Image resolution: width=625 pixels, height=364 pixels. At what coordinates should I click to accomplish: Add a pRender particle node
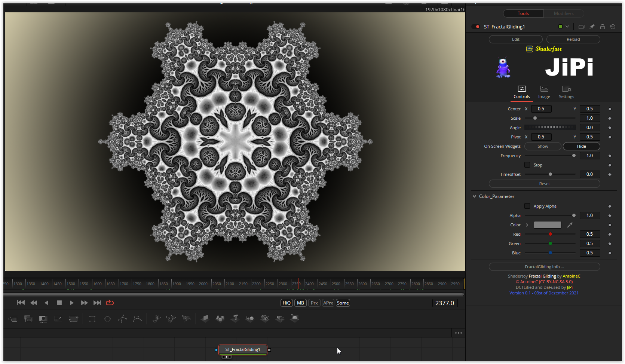[x=186, y=318]
